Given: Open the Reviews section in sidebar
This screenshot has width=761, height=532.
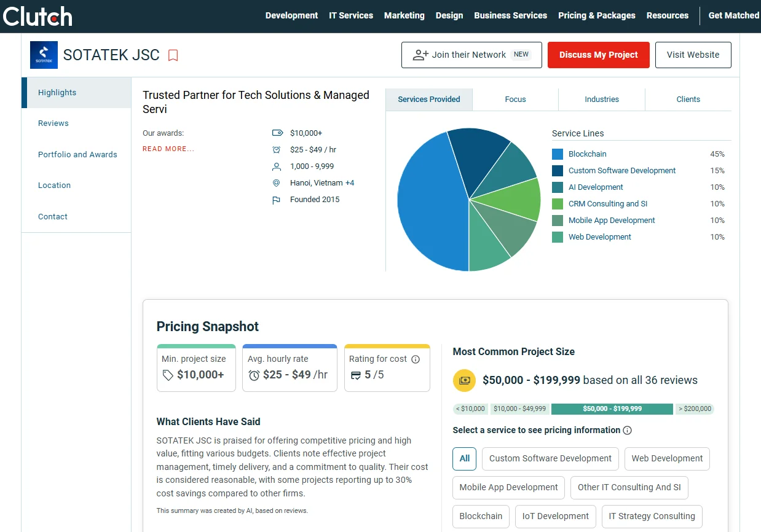Looking at the screenshot, I should click(53, 123).
